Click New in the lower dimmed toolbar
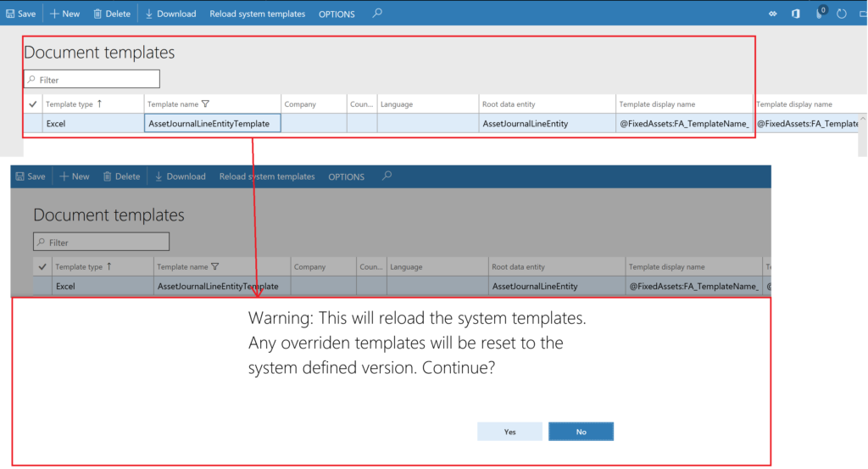This screenshot has height=469, width=868. tap(75, 176)
